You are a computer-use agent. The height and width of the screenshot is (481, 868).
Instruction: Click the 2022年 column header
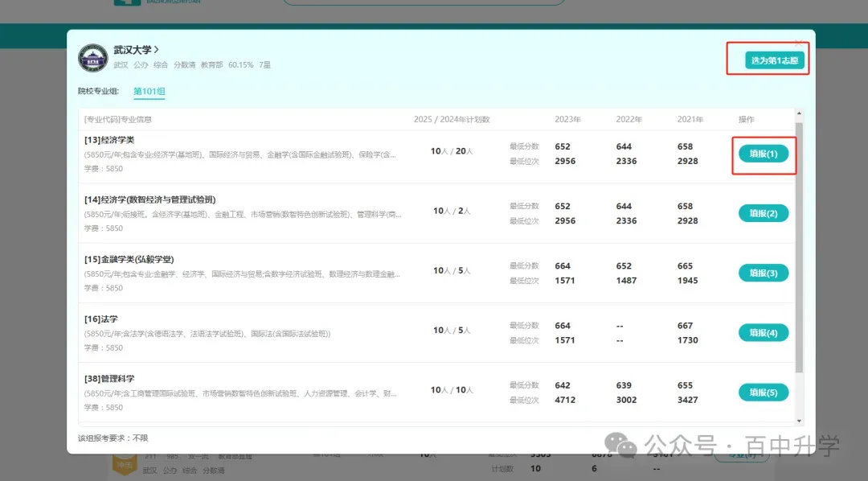coord(628,119)
